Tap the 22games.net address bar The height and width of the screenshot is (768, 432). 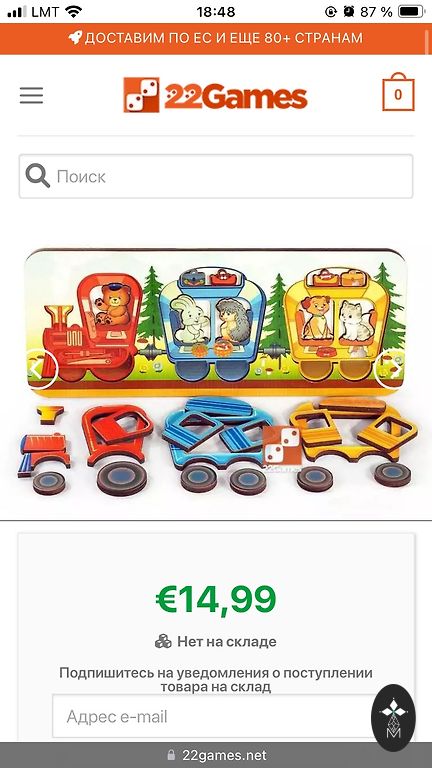[216, 755]
